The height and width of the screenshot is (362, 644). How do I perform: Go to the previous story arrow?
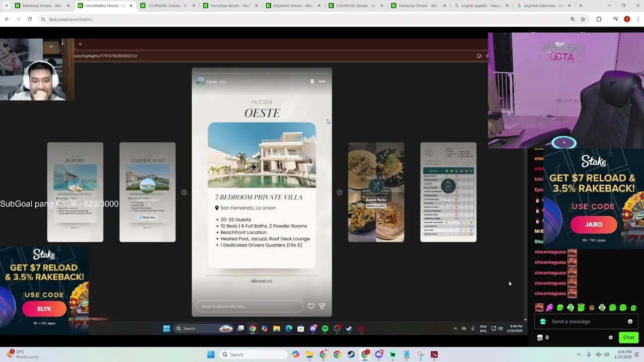click(x=184, y=192)
